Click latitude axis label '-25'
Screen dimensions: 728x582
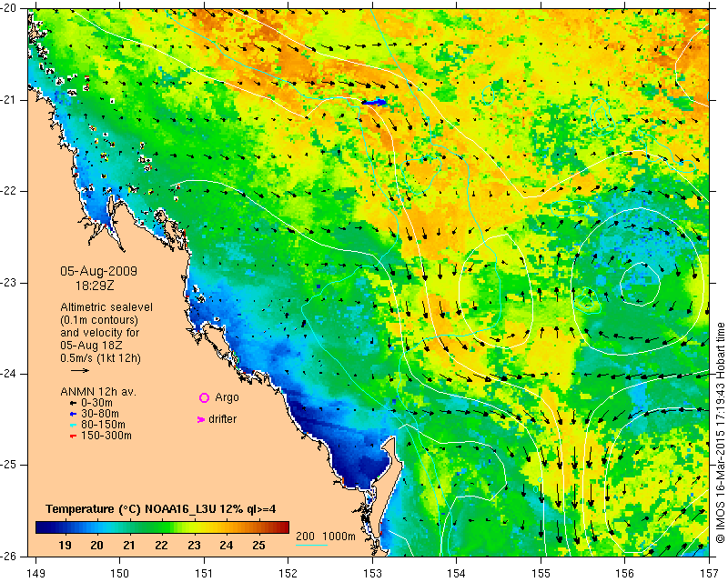pos(8,465)
